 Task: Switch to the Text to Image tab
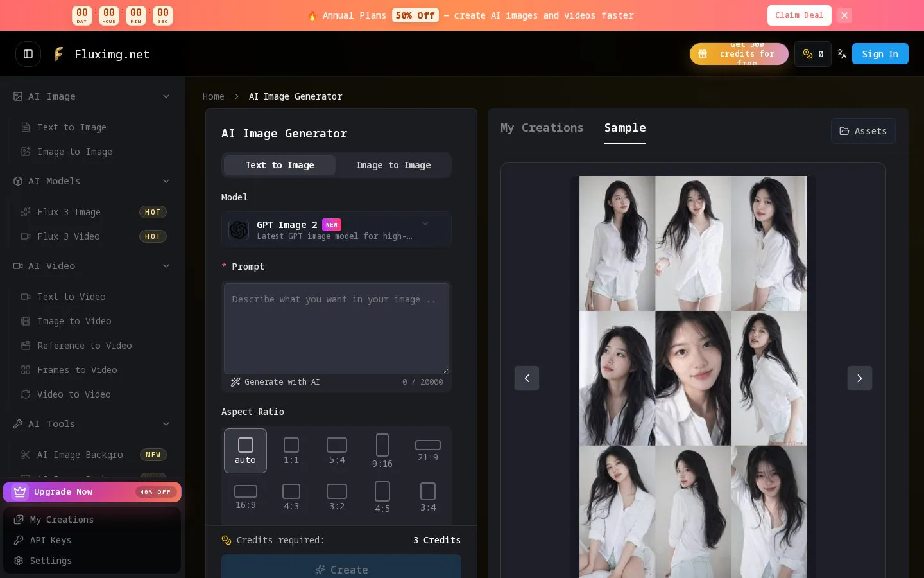[280, 165]
